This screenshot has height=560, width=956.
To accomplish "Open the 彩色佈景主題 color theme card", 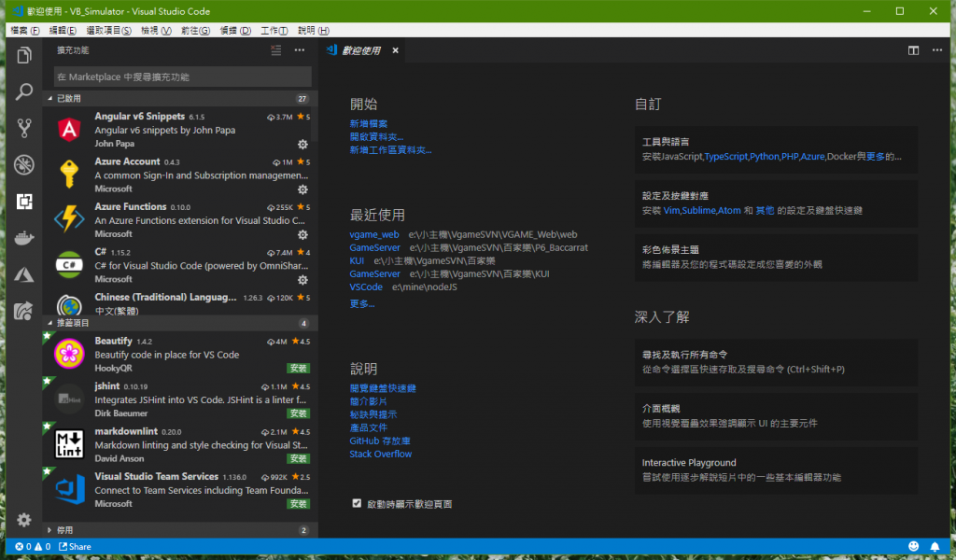I will [x=776, y=257].
